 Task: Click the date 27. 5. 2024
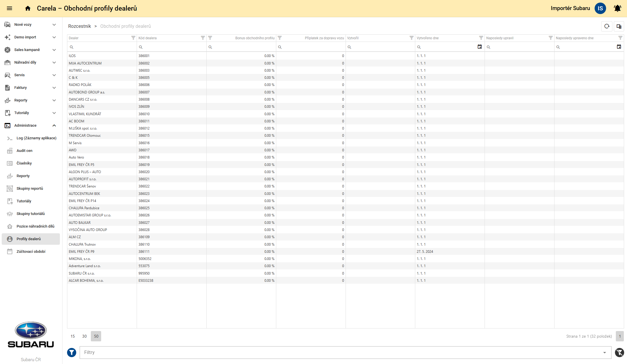click(x=425, y=252)
